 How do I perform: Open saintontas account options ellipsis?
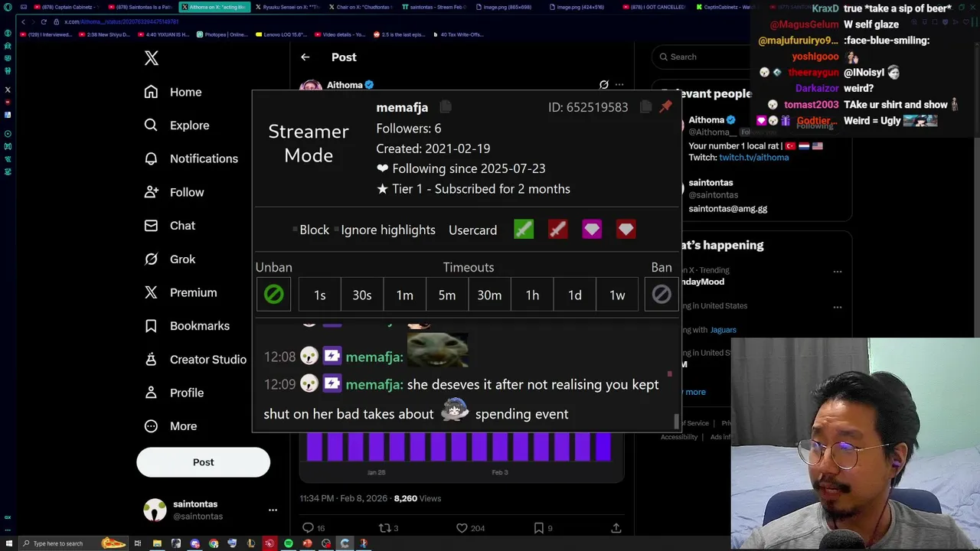273,510
